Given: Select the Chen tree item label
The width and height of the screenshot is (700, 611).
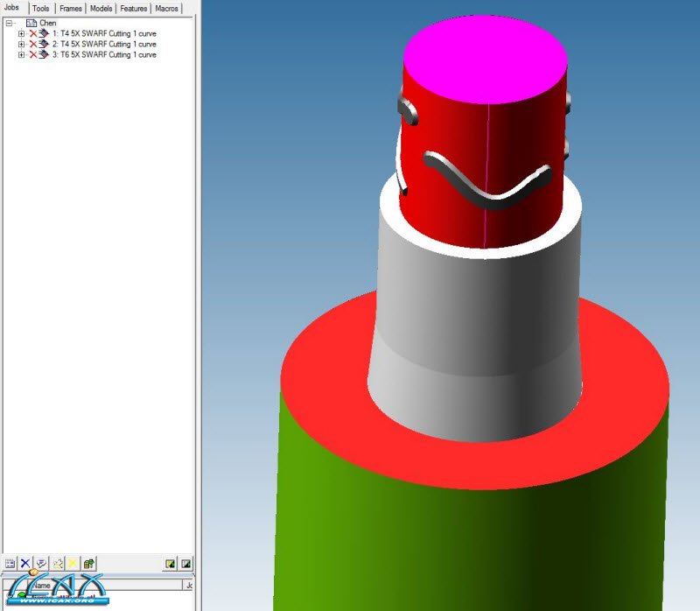Looking at the screenshot, I should [x=48, y=24].
